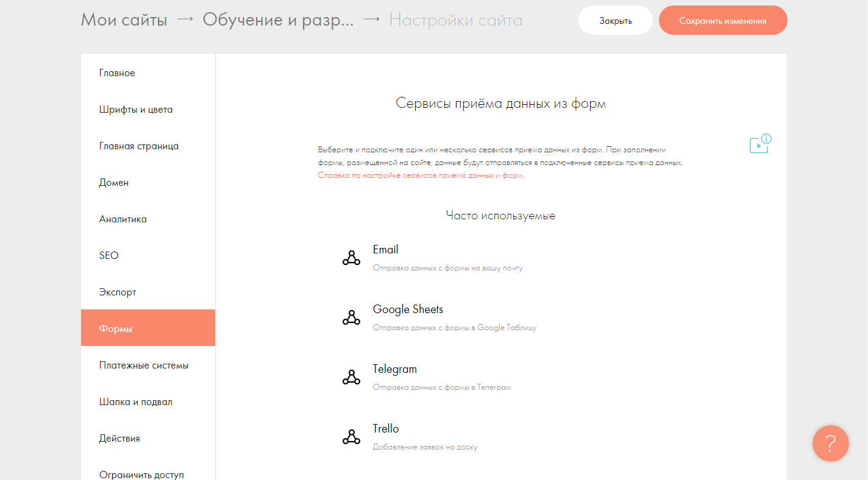The height and width of the screenshot is (480, 868).
Task: Open the video help icon
Action: tap(760, 144)
